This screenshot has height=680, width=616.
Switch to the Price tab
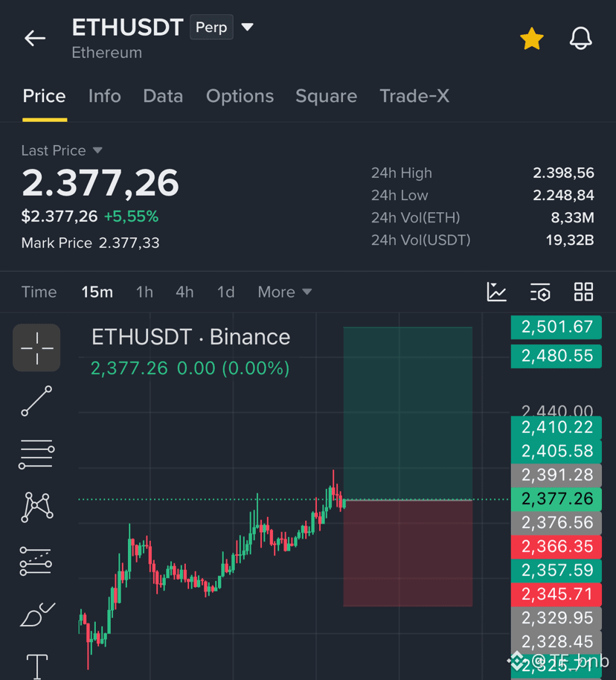pos(44,96)
